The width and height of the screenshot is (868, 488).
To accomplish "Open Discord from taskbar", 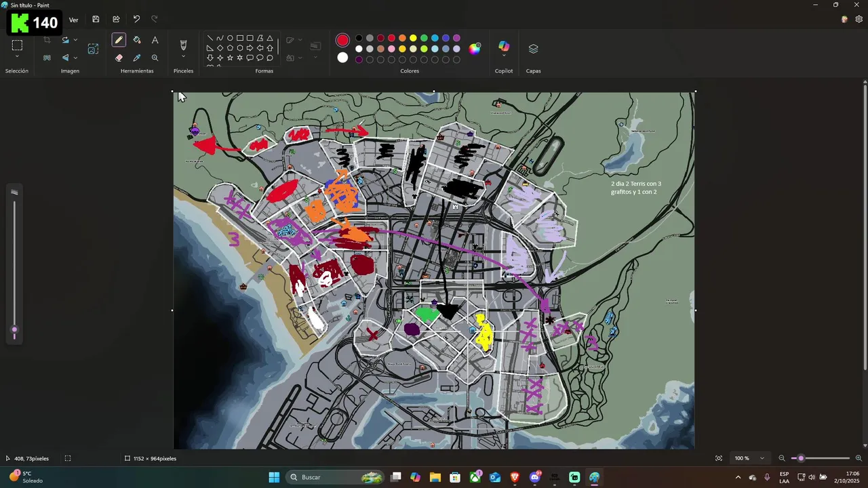I will 535,477.
